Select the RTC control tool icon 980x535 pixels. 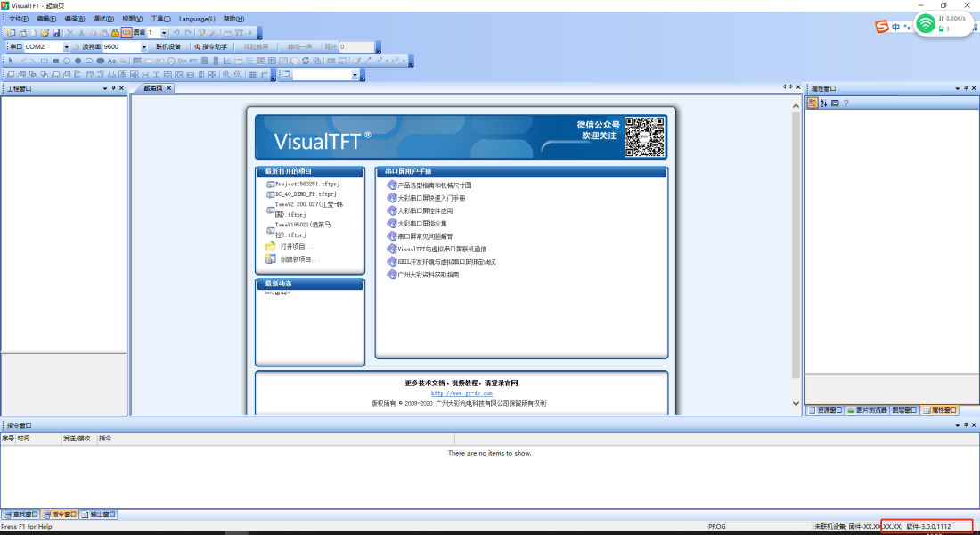[193, 62]
